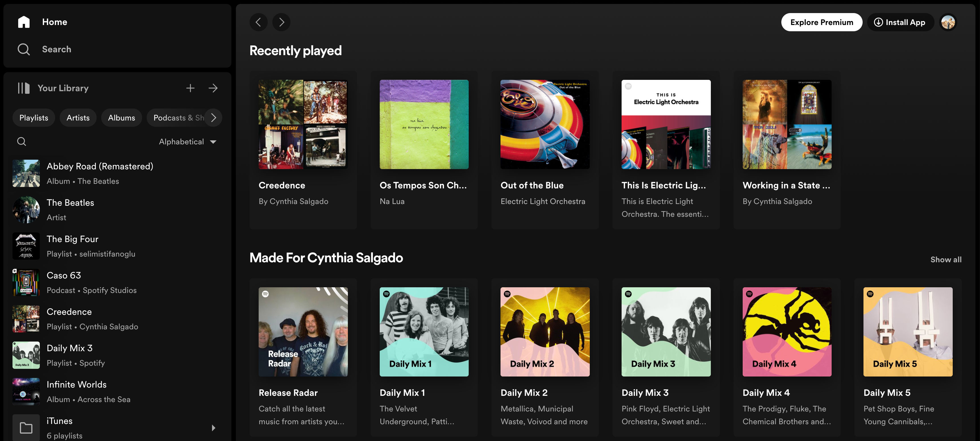Go forward with the right chevron button
Screen dimensions: 980x441
pos(281,22)
